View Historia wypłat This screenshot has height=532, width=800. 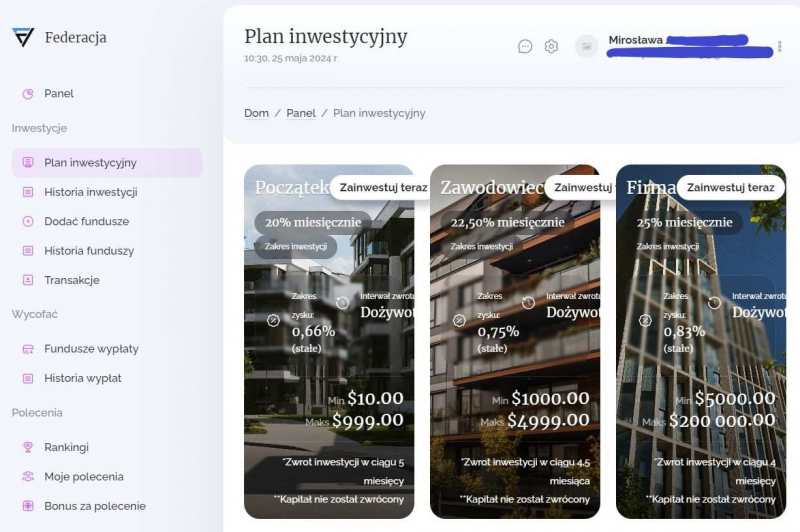(83, 378)
